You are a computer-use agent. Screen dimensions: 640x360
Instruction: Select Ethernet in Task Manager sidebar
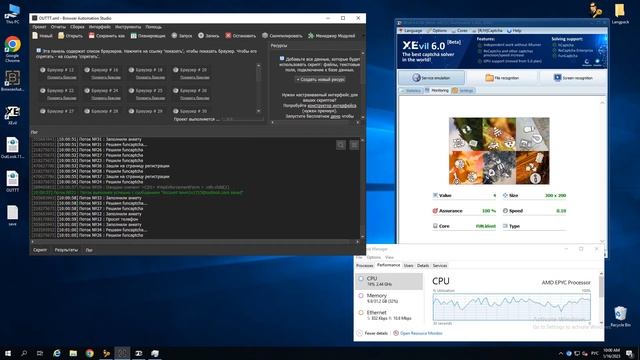tap(389, 315)
